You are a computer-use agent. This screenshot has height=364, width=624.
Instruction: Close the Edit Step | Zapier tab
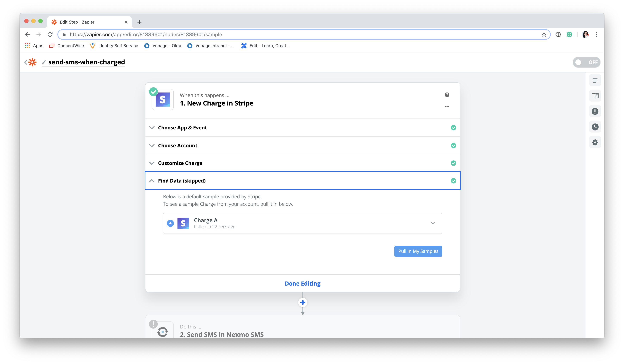(126, 22)
